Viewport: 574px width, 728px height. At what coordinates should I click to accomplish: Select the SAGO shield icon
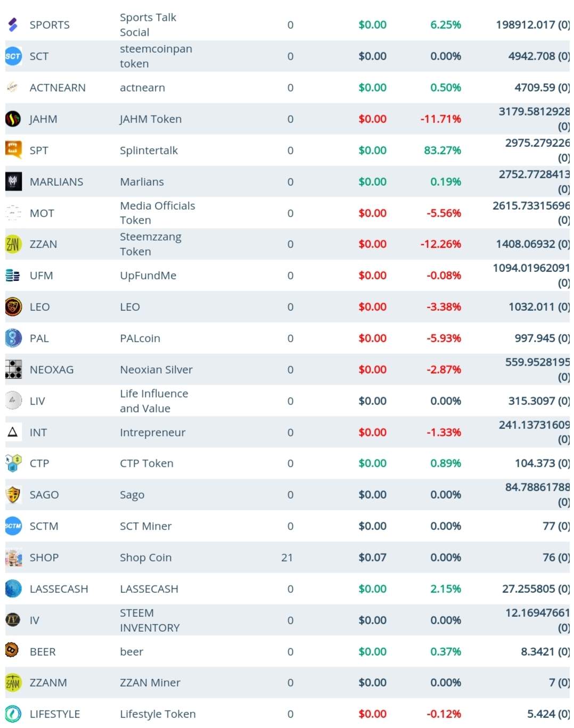pyautogui.click(x=13, y=494)
